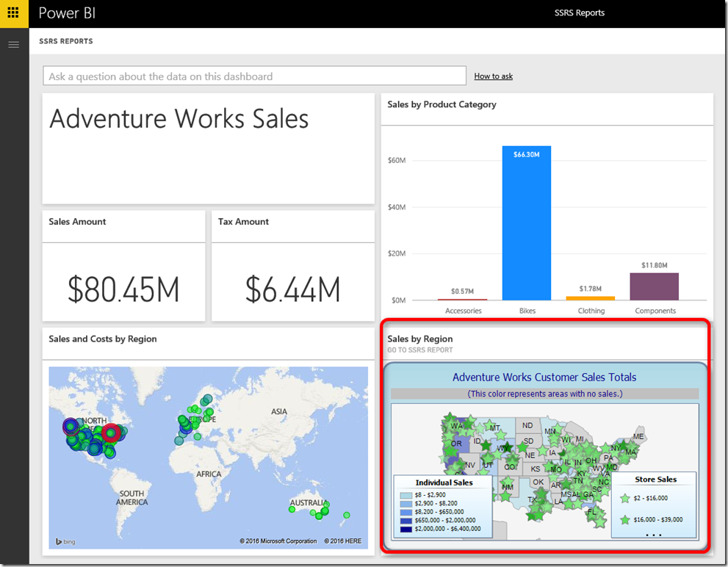Click the $8,200 - $650,000 legend swatch
The image size is (728, 567).
[406, 512]
